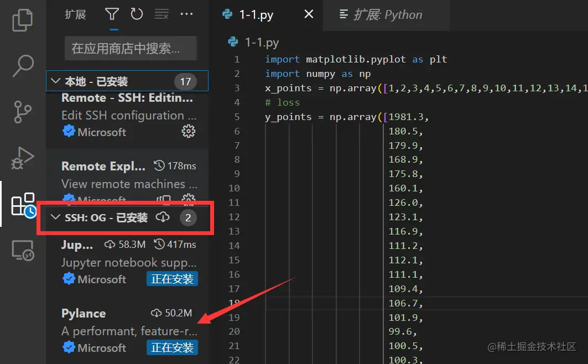Close the 1-1.py tab
Image resolution: width=588 pixels, height=364 pixels.
point(309,14)
